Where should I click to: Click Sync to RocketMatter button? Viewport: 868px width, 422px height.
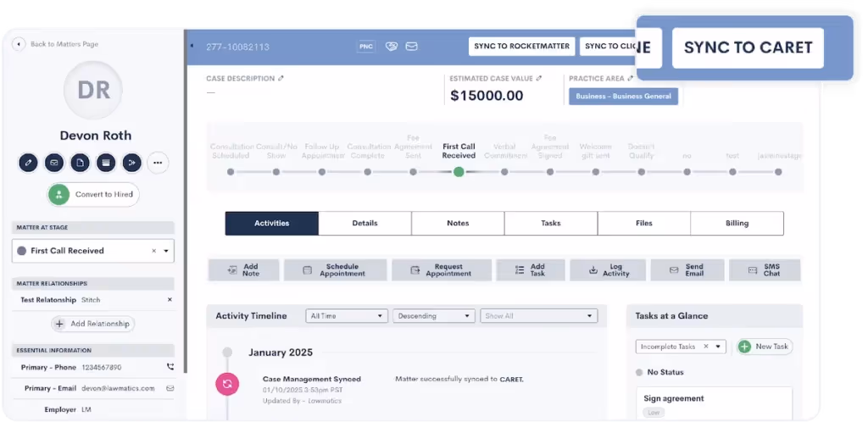tap(522, 47)
